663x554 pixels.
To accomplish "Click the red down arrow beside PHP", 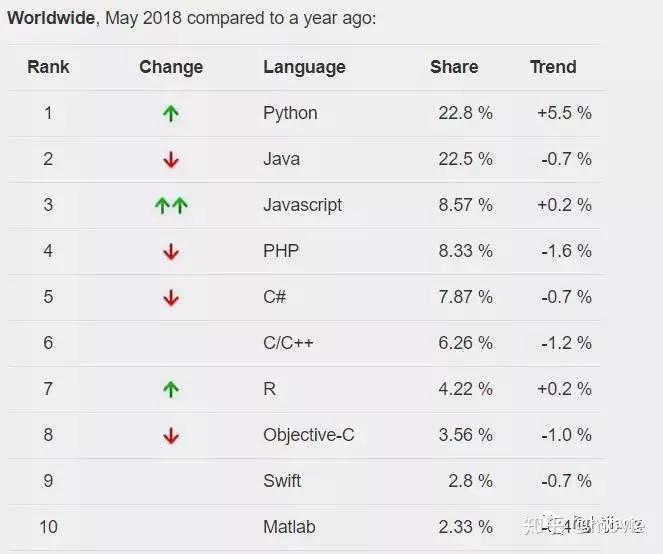I will pyautogui.click(x=171, y=252).
